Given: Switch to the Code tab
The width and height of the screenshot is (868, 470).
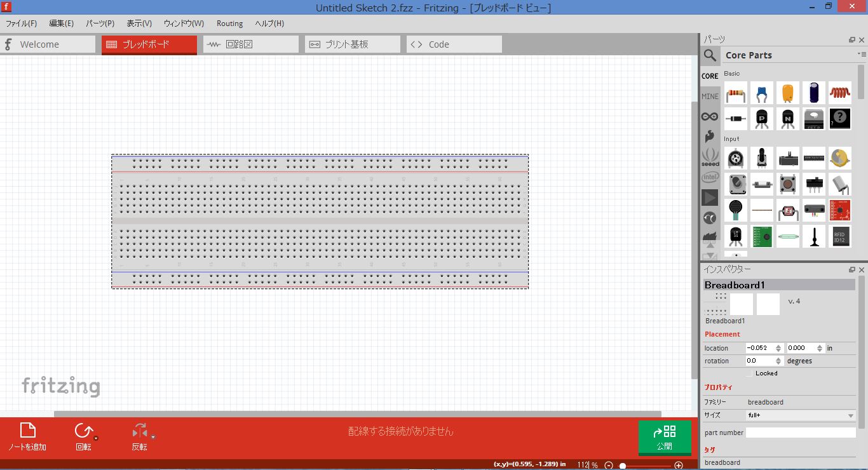Looking at the screenshot, I should (x=454, y=44).
